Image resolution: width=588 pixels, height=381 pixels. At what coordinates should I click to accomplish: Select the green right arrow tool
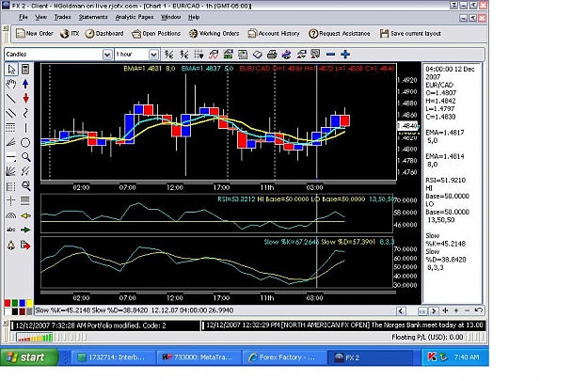[25, 230]
